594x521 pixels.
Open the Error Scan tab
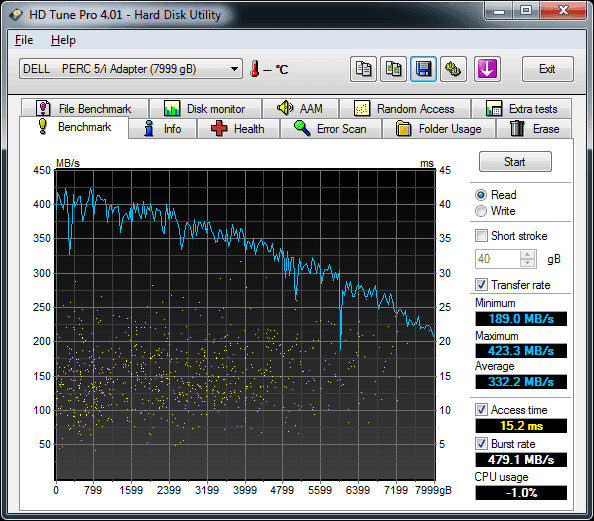click(x=331, y=129)
